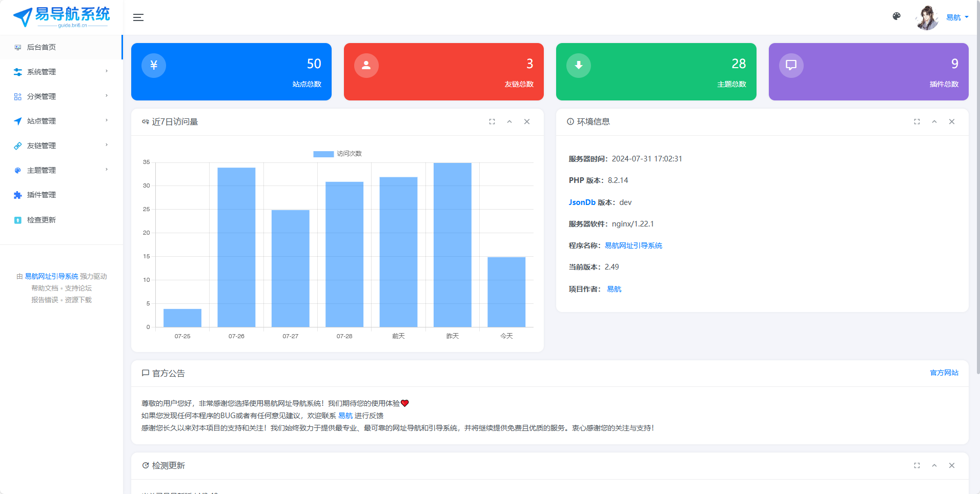The image size is (980, 494).
Task: Maximize the 近7日访问量 panel
Action: (492, 121)
